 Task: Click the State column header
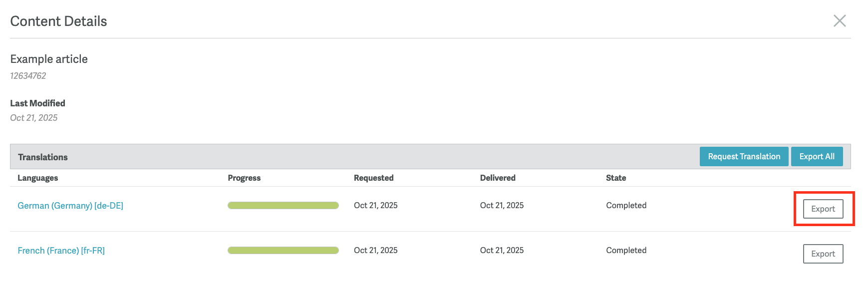pos(616,178)
